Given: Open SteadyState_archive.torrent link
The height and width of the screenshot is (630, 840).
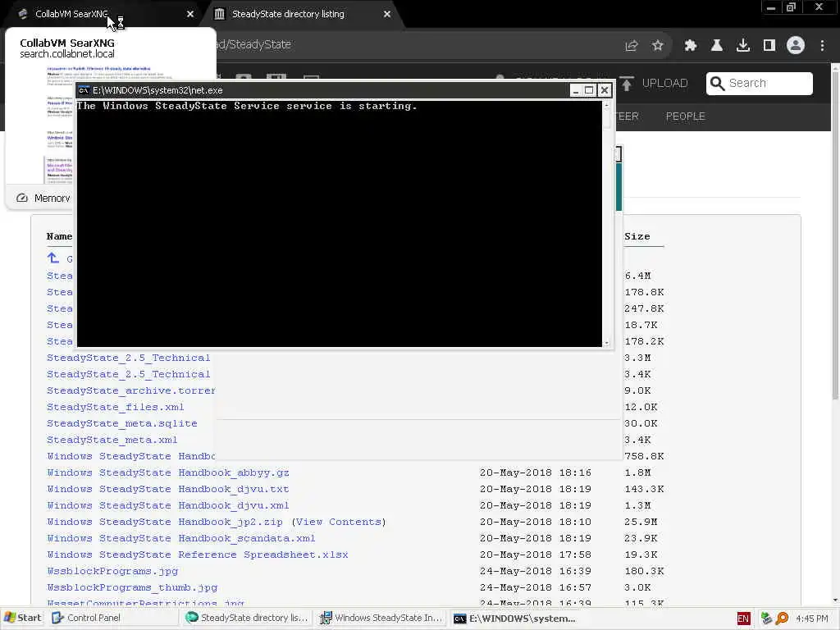Looking at the screenshot, I should pos(130,390).
